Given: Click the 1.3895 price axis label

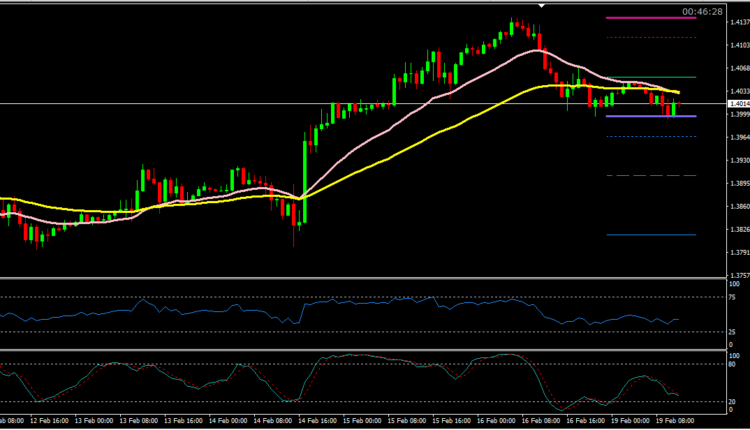Looking at the screenshot, I should pyautogui.click(x=738, y=184).
